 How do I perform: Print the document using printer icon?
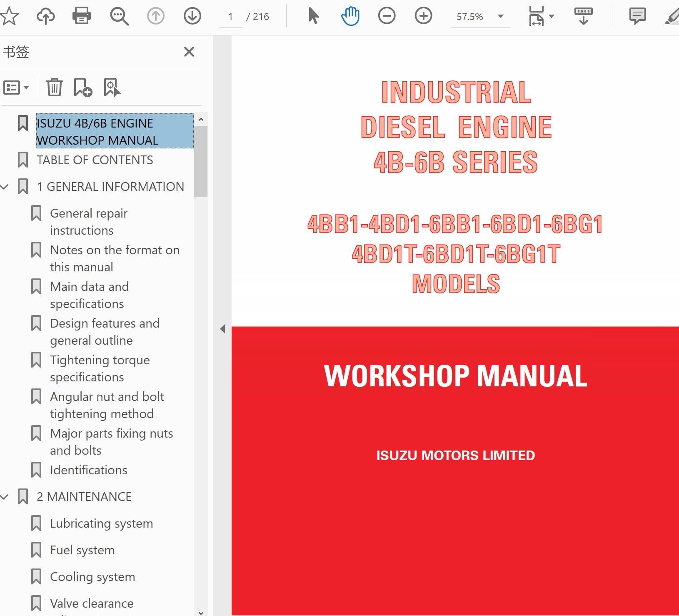tap(82, 16)
